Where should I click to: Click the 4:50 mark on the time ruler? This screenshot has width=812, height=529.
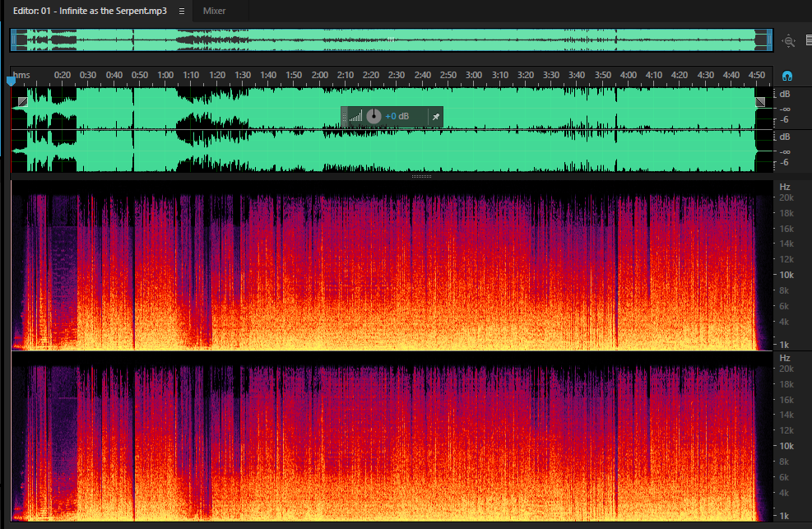[x=757, y=75]
